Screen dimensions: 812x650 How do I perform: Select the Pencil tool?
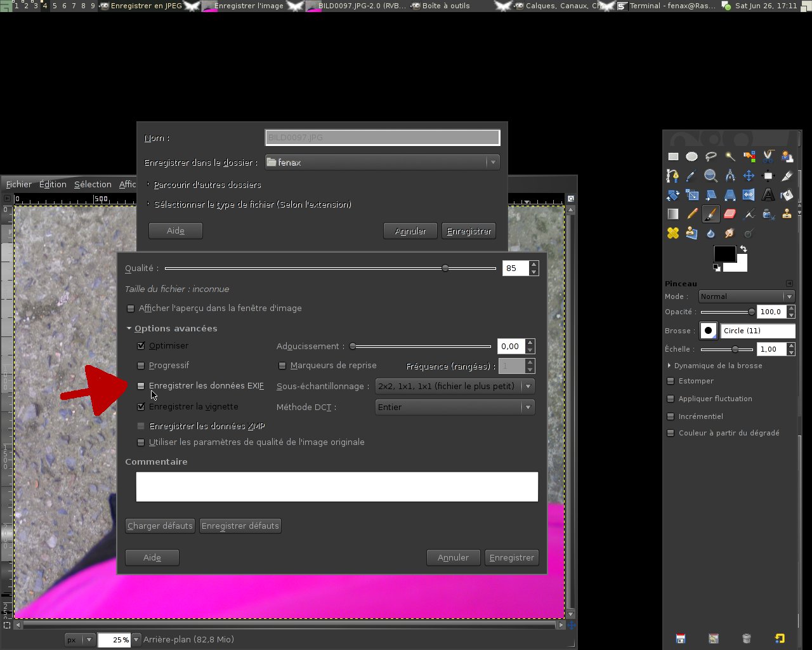click(692, 214)
